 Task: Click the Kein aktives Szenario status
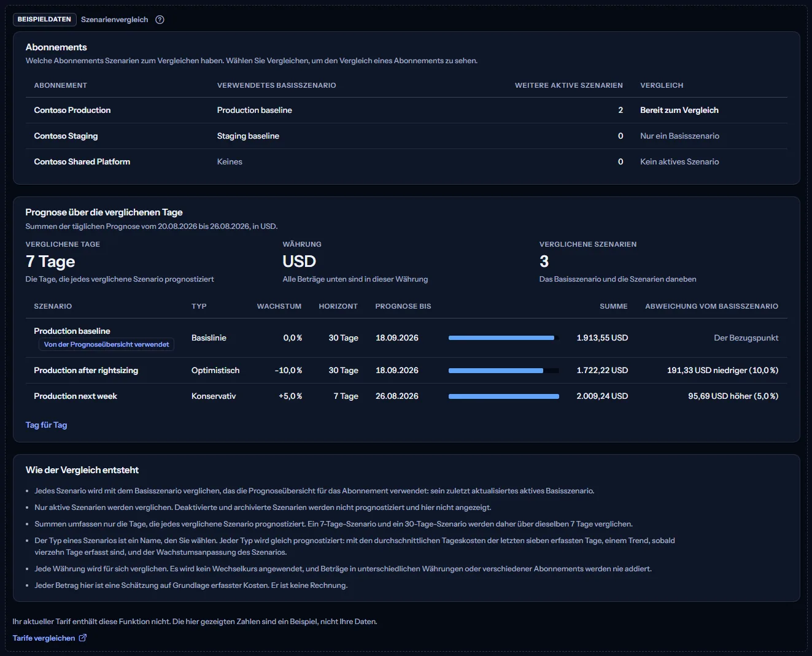679,162
